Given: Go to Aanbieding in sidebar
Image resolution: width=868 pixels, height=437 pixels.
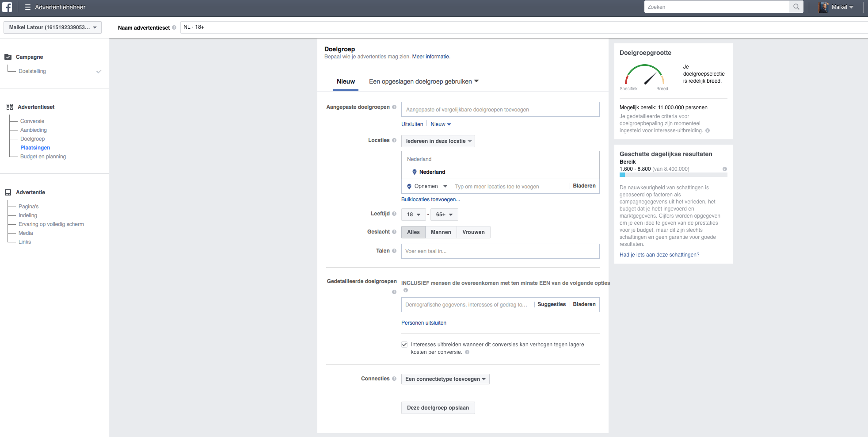Looking at the screenshot, I should point(34,130).
